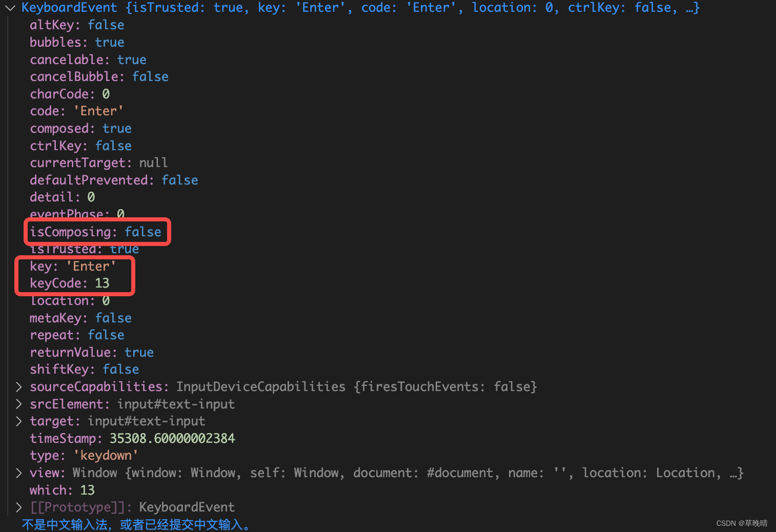Select the 'shiftKey: false' row
Image resolution: width=776 pixels, height=532 pixels.
[x=85, y=370]
